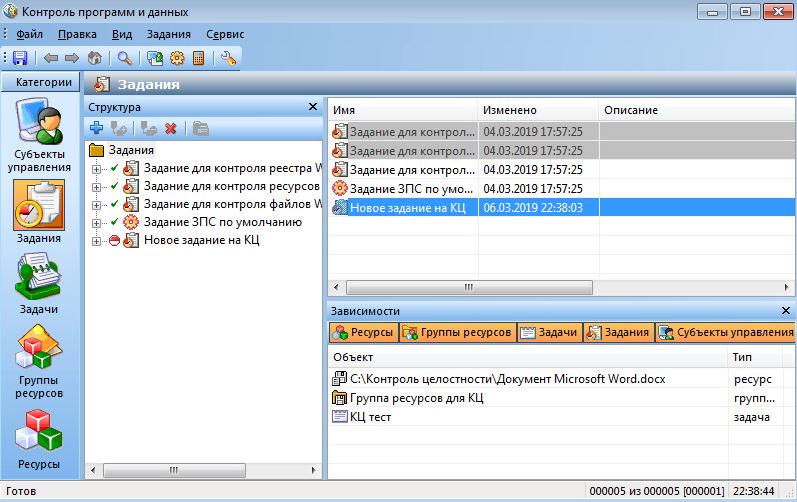Open the Задания menu in menu bar

[x=169, y=35]
